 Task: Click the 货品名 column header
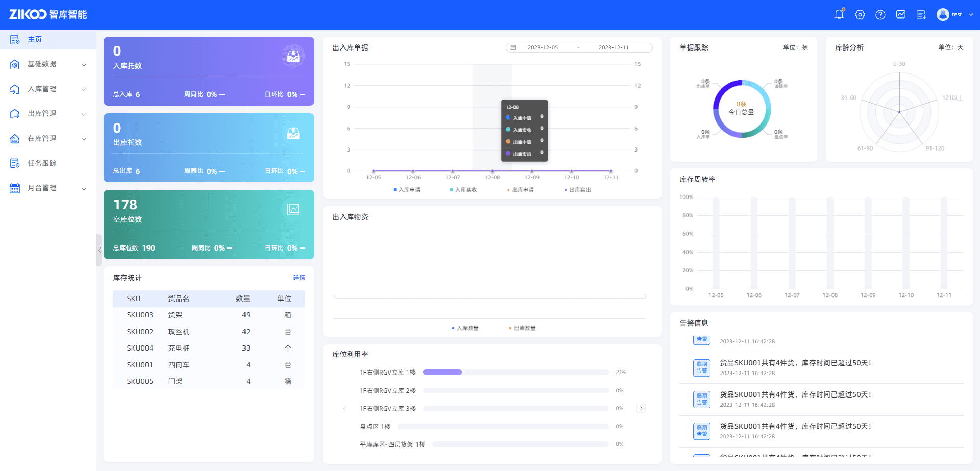click(x=179, y=299)
